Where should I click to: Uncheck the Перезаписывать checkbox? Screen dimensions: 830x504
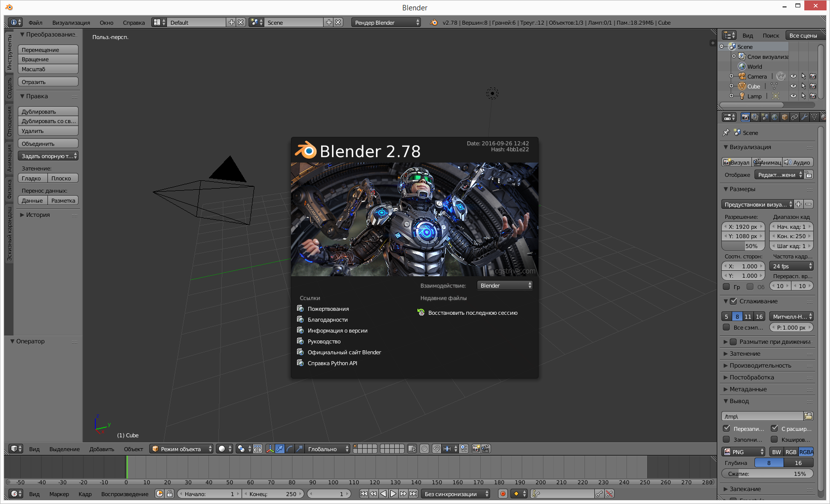pos(726,428)
